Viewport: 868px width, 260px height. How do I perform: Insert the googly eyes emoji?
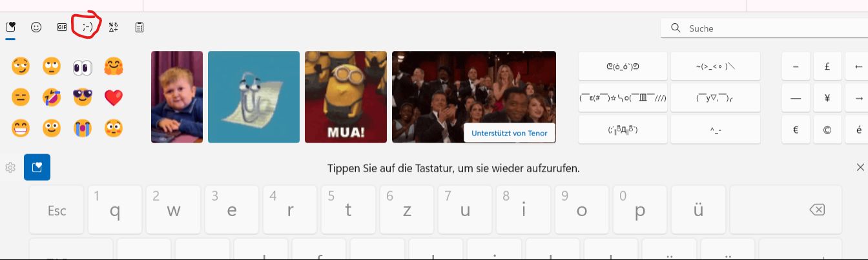coord(83,67)
